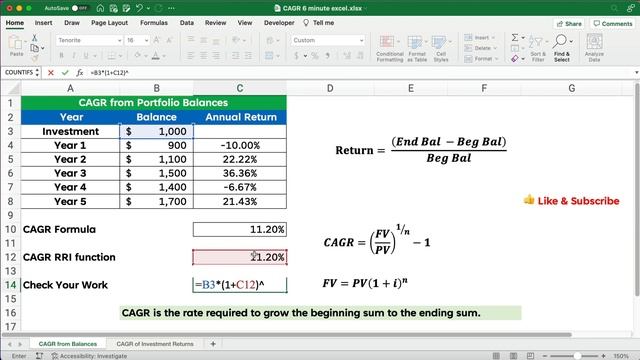This screenshot has height=360, width=640.
Task: Select cell B8 with balance 1,700
Action: 156,201
